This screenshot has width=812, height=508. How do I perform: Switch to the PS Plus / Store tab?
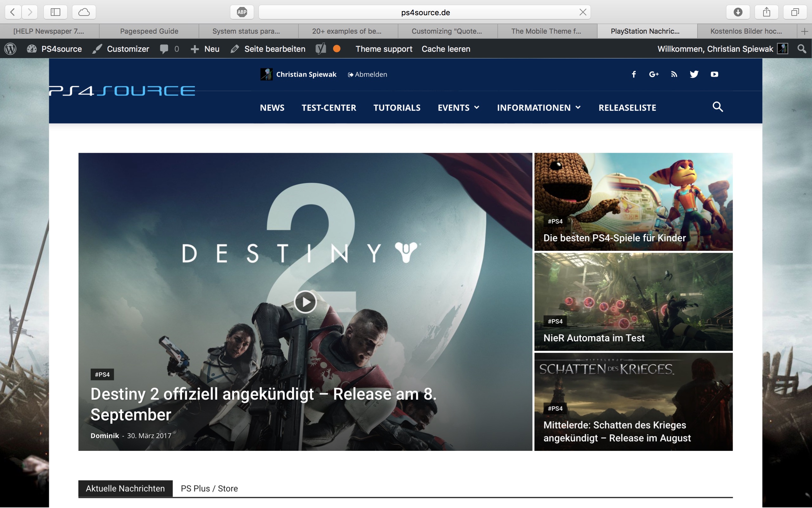pyautogui.click(x=209, y=489)
